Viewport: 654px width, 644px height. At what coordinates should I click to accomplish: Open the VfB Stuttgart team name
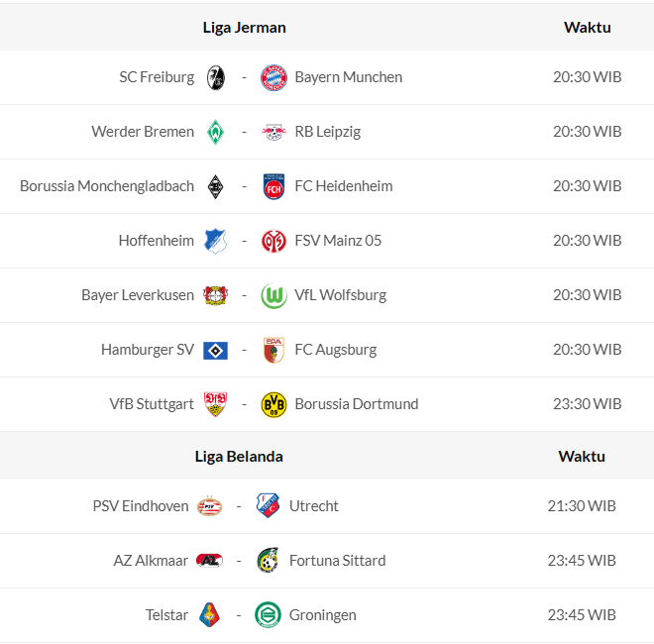pyautogui.click(x=152, y=404)
